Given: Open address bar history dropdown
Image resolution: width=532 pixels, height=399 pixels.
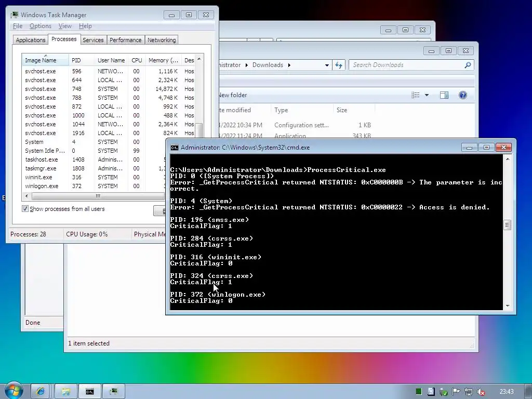Looking at the screenshot, I should [327, 65].
